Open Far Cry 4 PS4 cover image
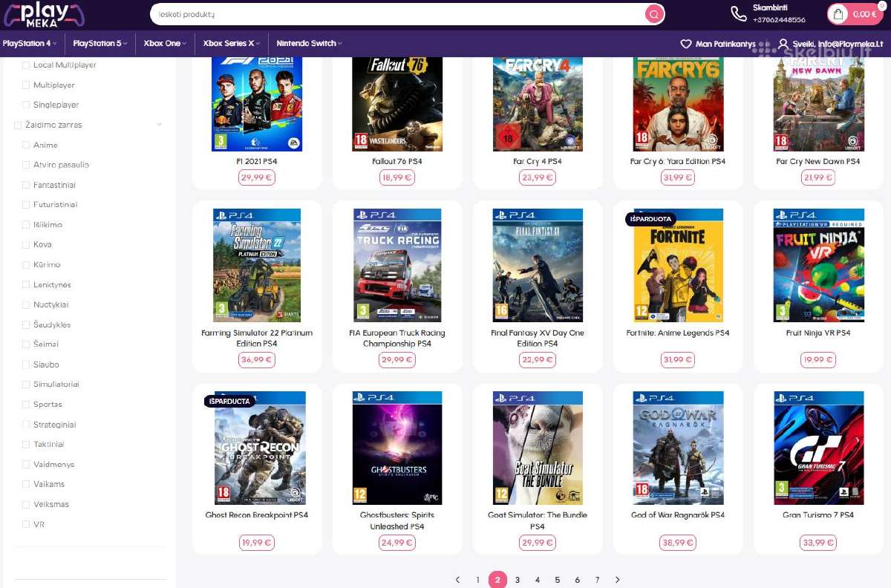Screen dimensions: 891x588 (x=538, y=103)
